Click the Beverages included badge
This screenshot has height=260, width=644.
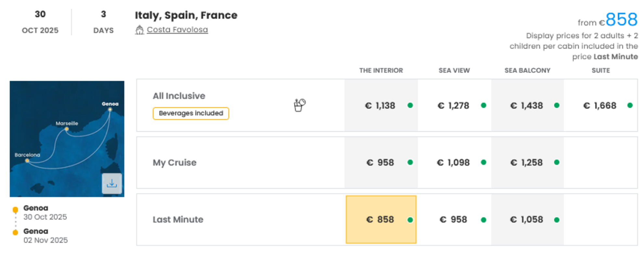point(191,113)
